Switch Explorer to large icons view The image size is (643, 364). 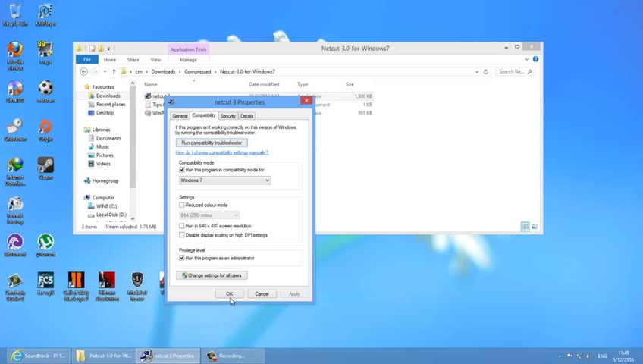pyautogui.click(x=535, y=227)
